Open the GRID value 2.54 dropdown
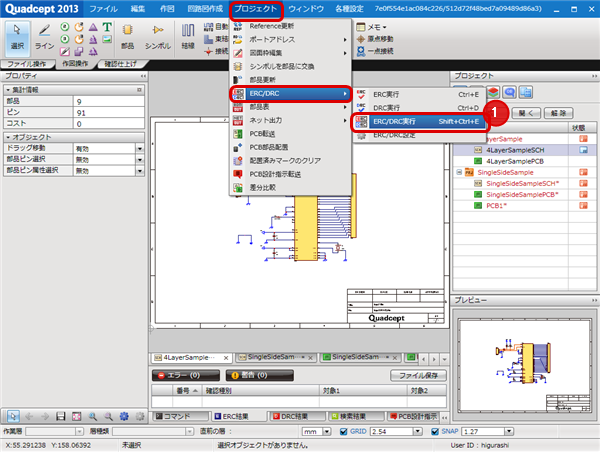Screen dimensions: 600x452 tap(418, 431)
